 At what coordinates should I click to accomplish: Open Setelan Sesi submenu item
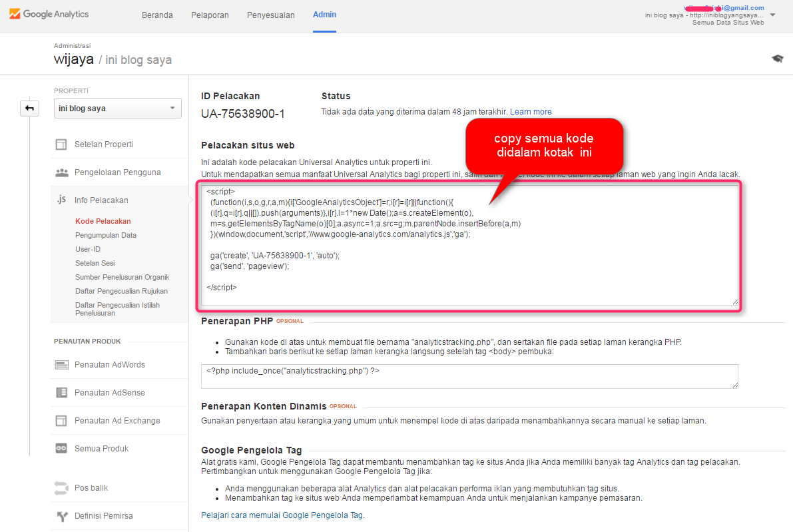click(95, 263)
